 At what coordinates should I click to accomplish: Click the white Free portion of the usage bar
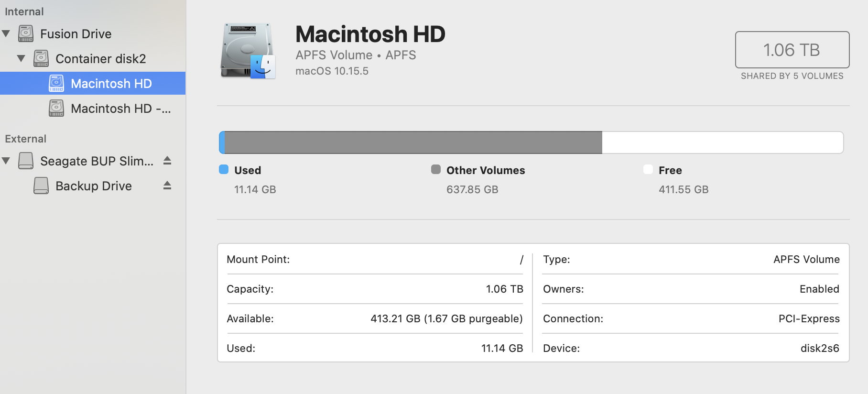tap(723, 142)
